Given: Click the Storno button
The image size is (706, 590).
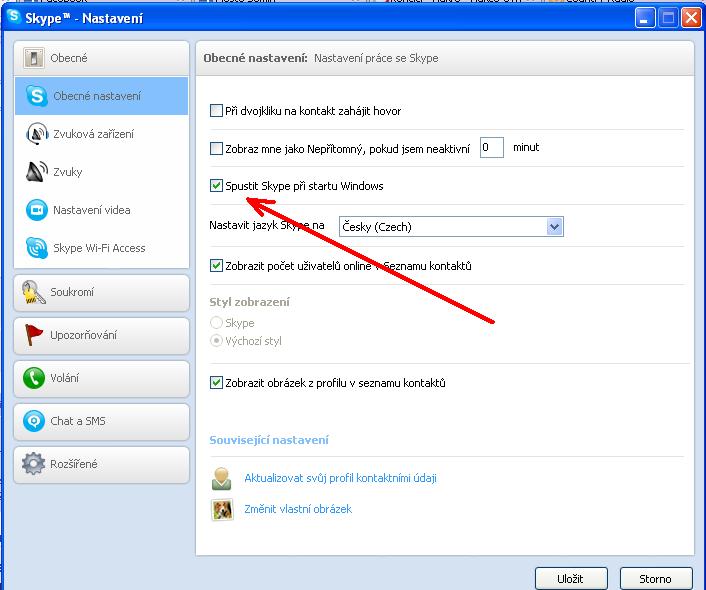Looking at the screenshot, I should [x=656, y=578].
